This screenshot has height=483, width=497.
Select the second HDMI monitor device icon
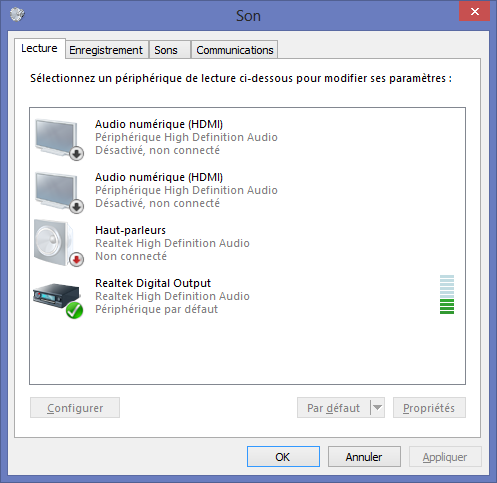(x=58, y=191)
